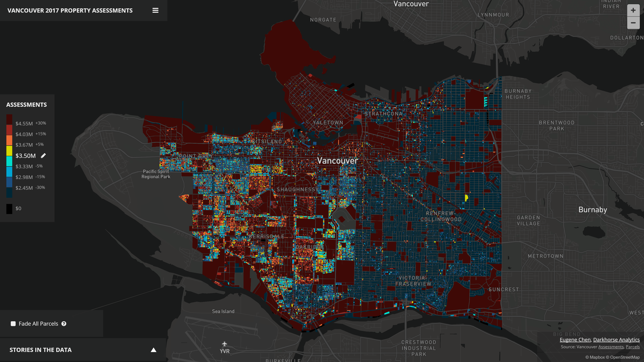Viewport: 644px width, 362px height.
Task: Open the Parcels source link
Action: pyautogui.click(x=632, y=347)
